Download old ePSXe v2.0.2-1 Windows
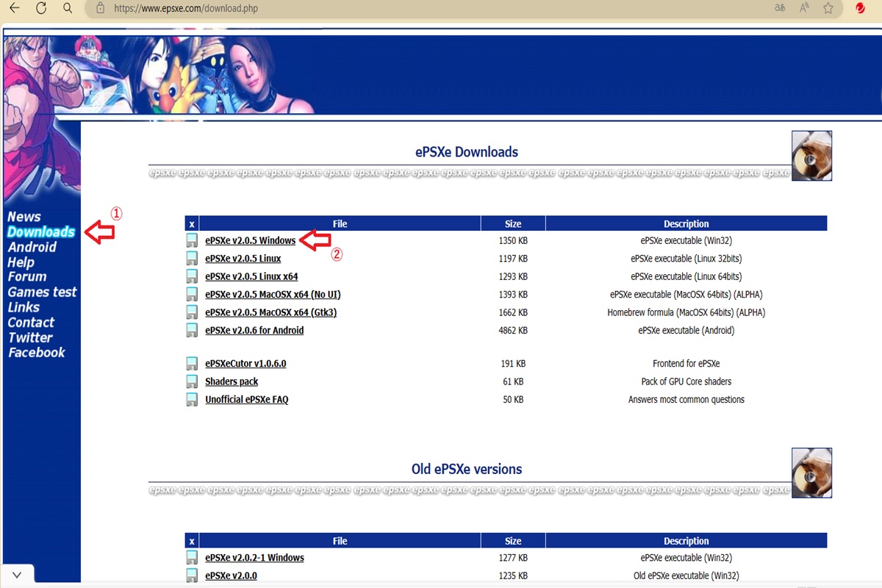 tap(254, 558)
